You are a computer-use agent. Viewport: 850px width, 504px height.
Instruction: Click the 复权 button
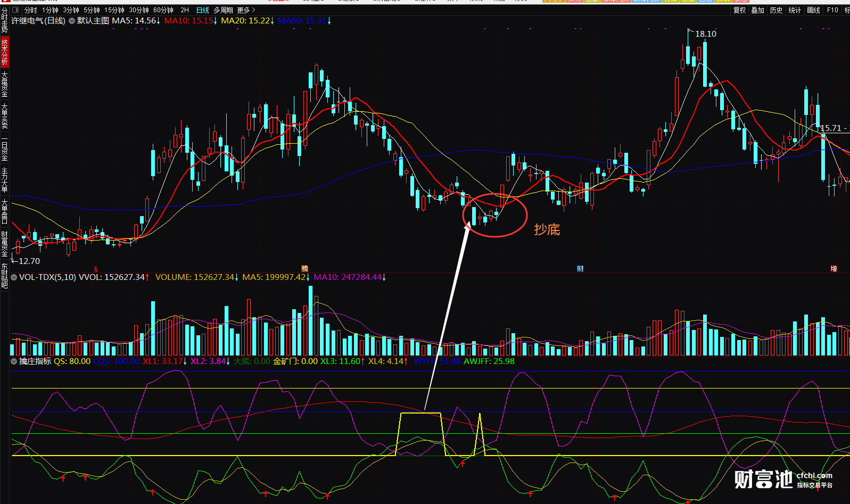pos(739,10)
